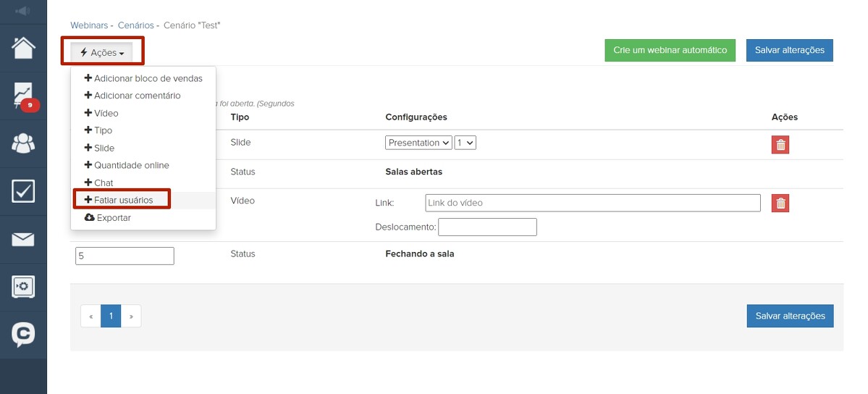Delete the Slide row with trash icon
This screenshot has width=868, height=394.
tap(780, 145)
